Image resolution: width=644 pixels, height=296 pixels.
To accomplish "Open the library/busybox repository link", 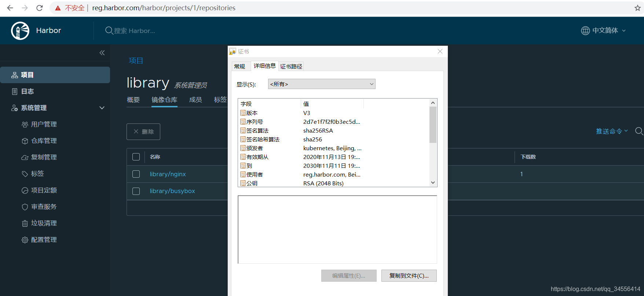I will [172, 191].
